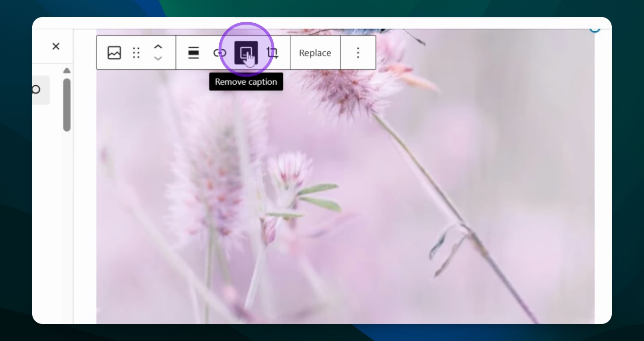Image resolution: width=644 pixels, height=341 pixels.
Task: Select the flower image in the editor
Action: tap(345, 176)
